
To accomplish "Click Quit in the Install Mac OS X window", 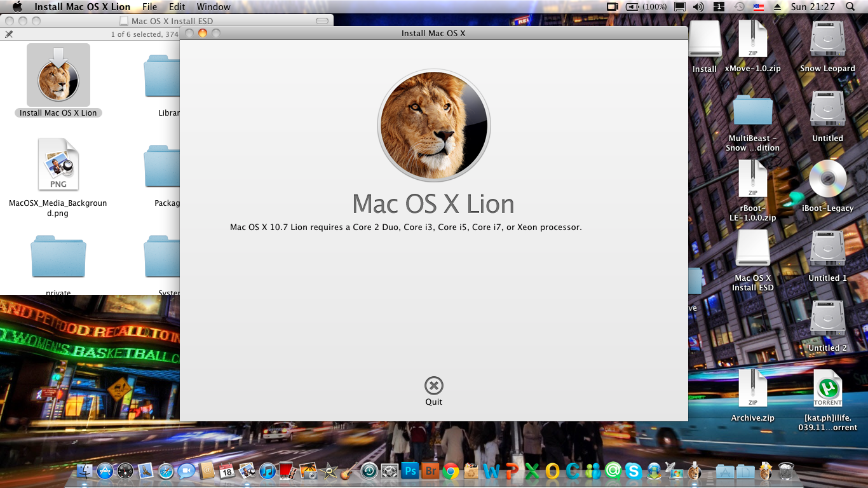I will [x=434, y=391].
